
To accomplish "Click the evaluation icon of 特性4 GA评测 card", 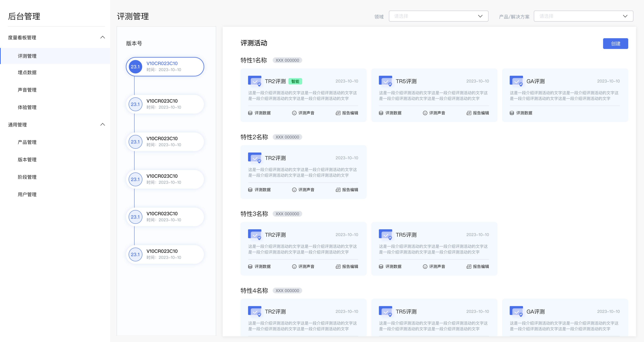I will pyautogui.click(x=516, y=311).
